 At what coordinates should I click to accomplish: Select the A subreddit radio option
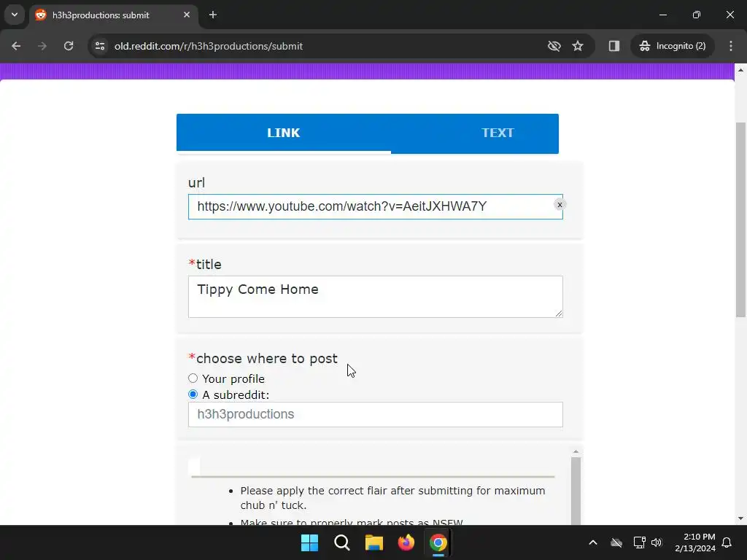click(193, 394)
